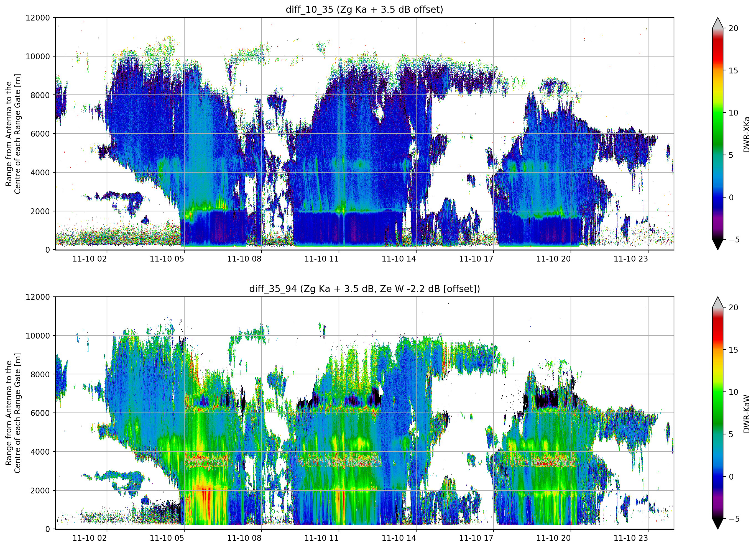The image size is (756, 548).
Task: Click the 6000 y-tick of bottom plot
Action: pos(40,413)
